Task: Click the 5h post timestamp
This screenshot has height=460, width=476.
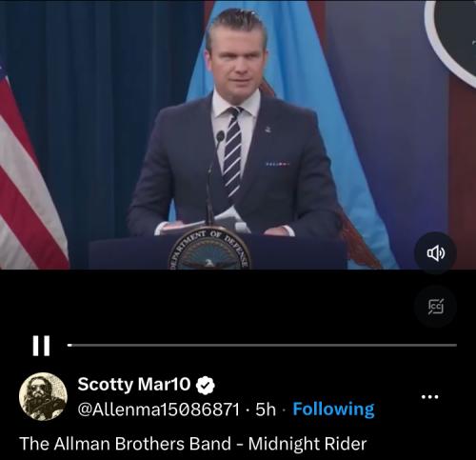Action: [x=266, y=410]
